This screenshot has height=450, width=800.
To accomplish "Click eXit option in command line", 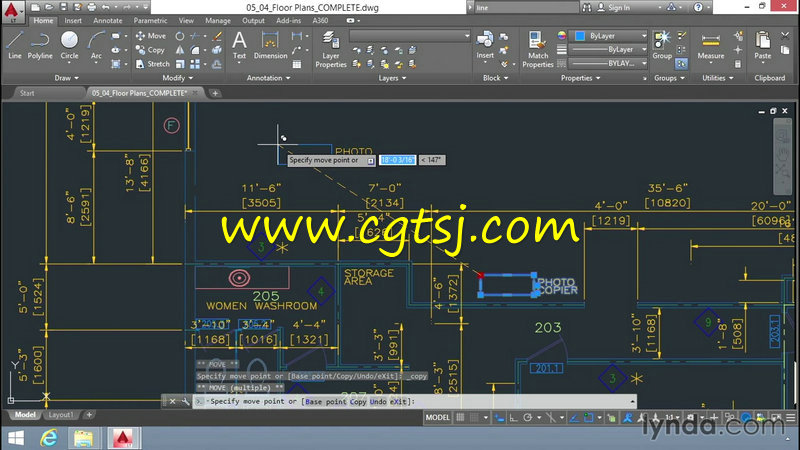I will (x=398, y=402).
